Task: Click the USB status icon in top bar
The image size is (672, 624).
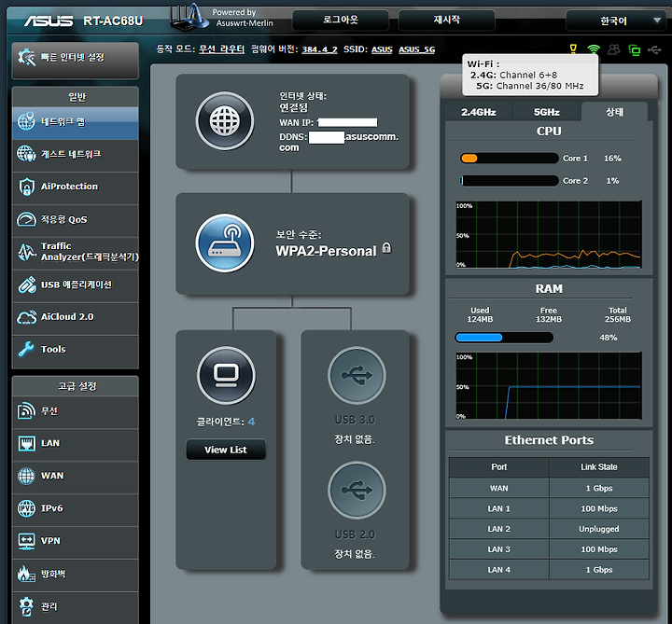Action: [x=654, y=50]
